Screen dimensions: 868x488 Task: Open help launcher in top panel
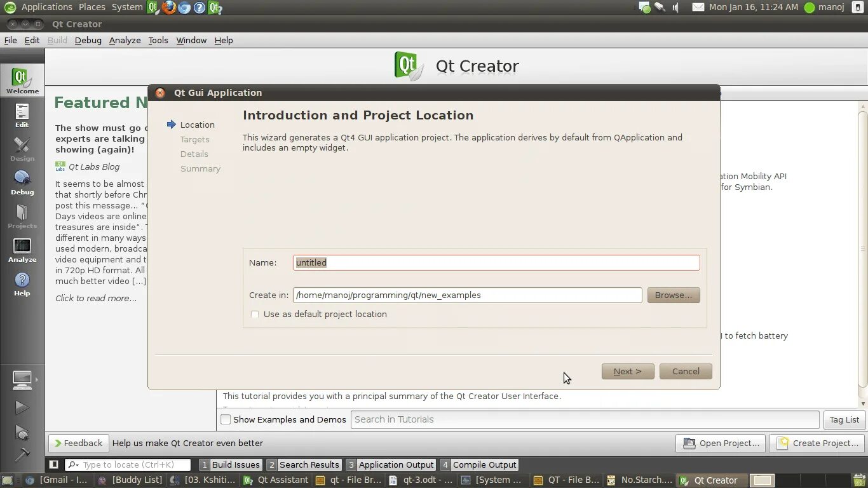click(200, 7)
